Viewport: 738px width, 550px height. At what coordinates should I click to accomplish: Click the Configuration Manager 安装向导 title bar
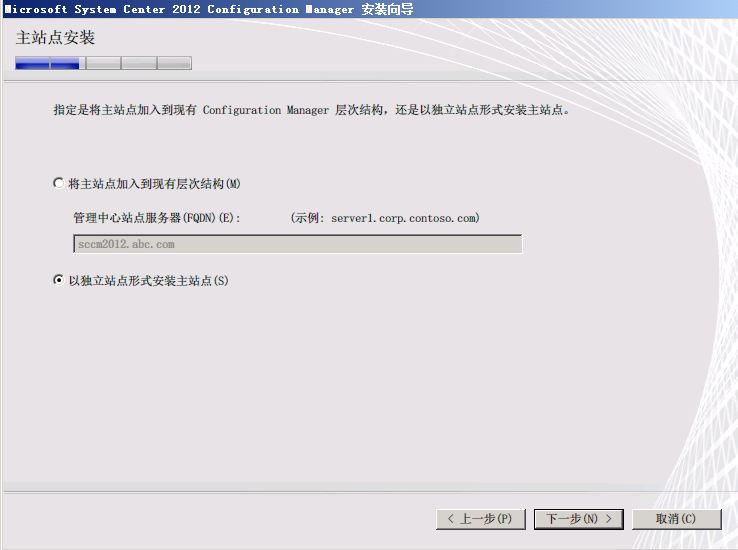[x=369, y=9]
